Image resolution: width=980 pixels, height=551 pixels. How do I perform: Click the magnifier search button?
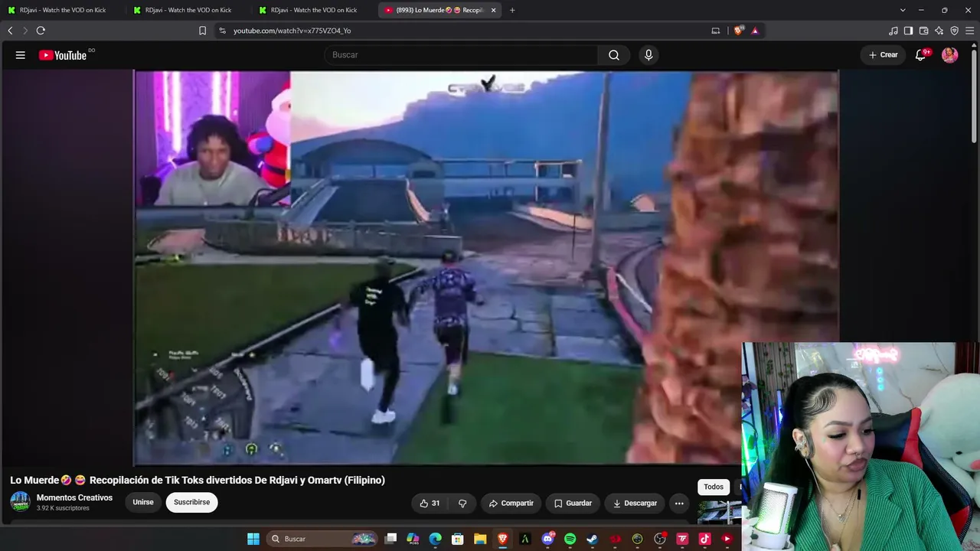point(614,55)
